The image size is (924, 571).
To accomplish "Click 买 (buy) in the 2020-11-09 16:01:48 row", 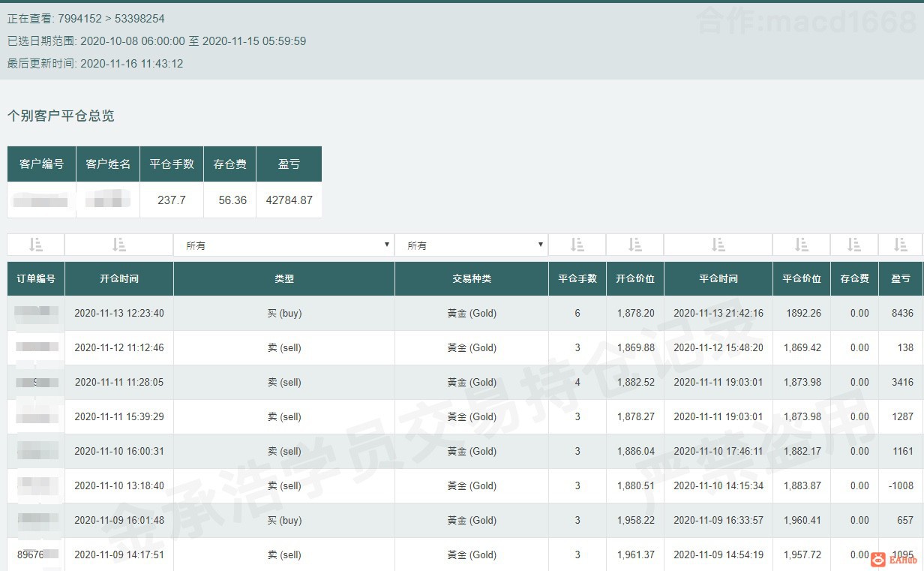I will coord(284,520).
